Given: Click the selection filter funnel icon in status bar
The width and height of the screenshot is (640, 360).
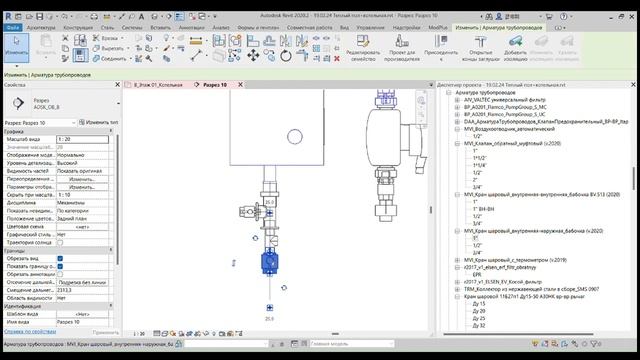Looking at the screenshot, I should point(594,344).
